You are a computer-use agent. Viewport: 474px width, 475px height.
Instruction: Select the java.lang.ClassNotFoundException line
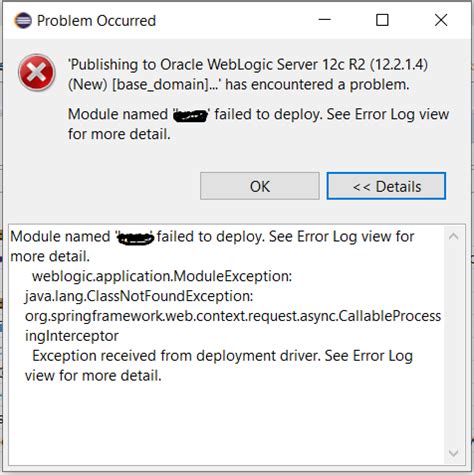point(139,296)
